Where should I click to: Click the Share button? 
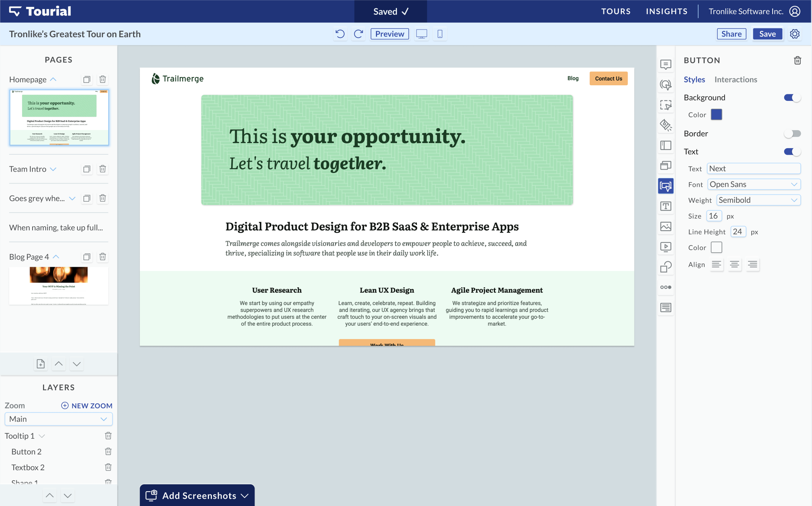coord(731,34)
